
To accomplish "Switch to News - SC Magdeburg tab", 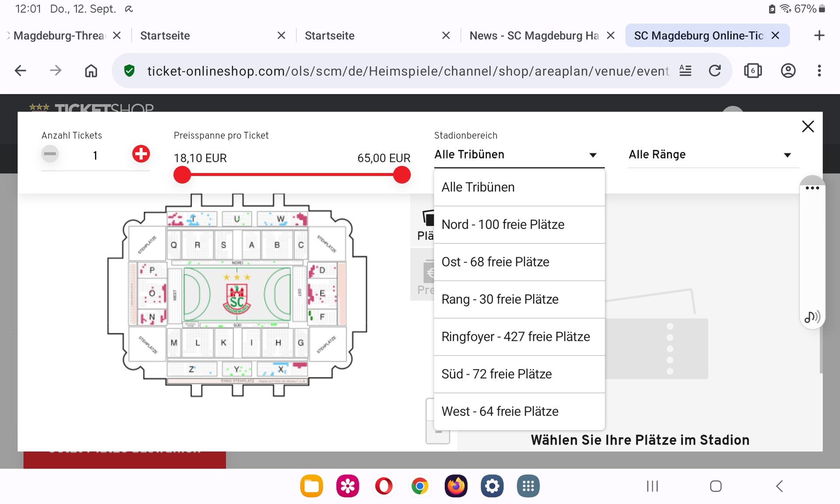I will (x=533, y=35).
